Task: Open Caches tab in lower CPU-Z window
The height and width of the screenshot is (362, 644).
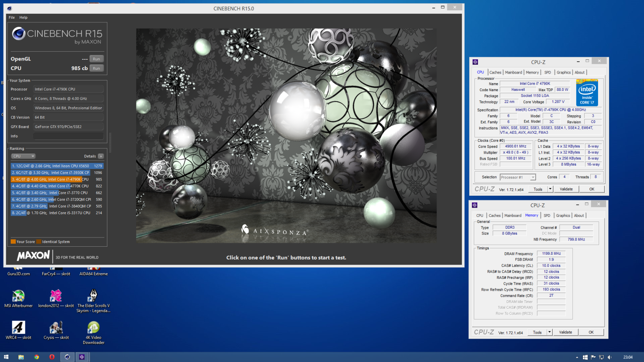Action: pos(495,216)
